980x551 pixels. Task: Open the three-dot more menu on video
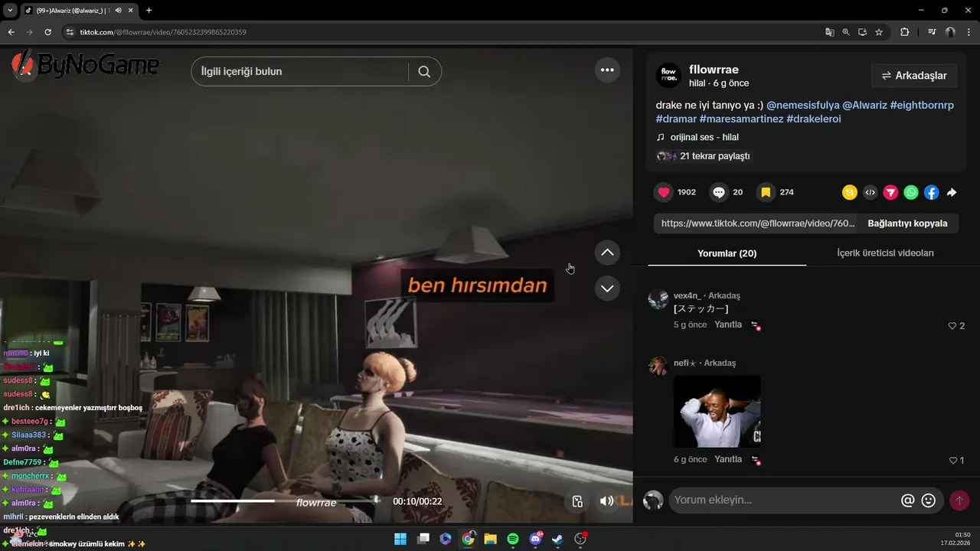click(607, 70)
